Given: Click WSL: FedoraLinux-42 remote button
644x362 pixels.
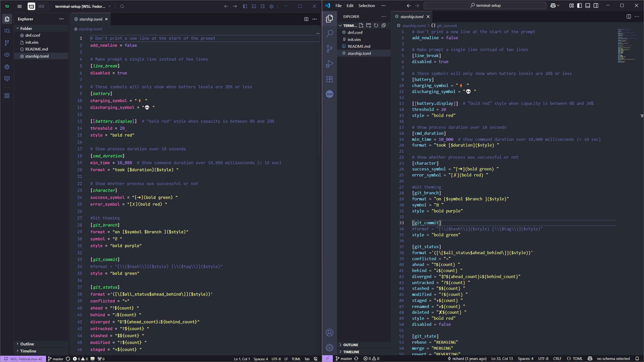Looking at the screenshot, I should 23,359.
